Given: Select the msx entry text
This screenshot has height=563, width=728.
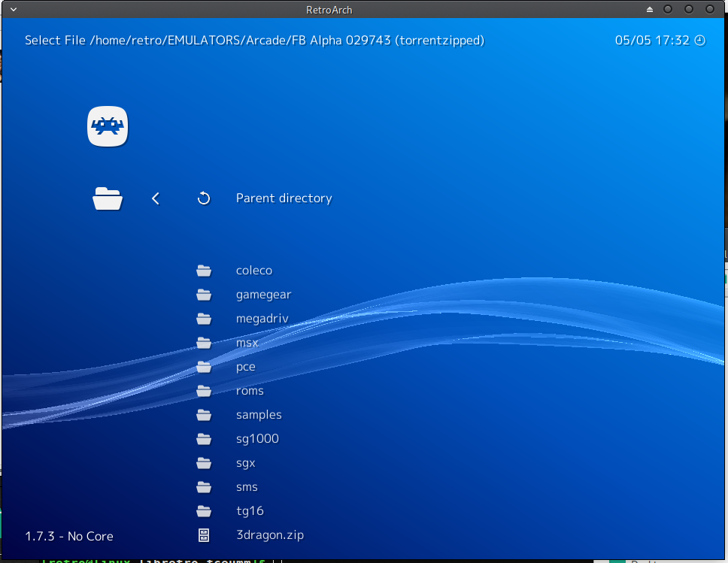Looking at the screenshot, I should click(247, 343).
